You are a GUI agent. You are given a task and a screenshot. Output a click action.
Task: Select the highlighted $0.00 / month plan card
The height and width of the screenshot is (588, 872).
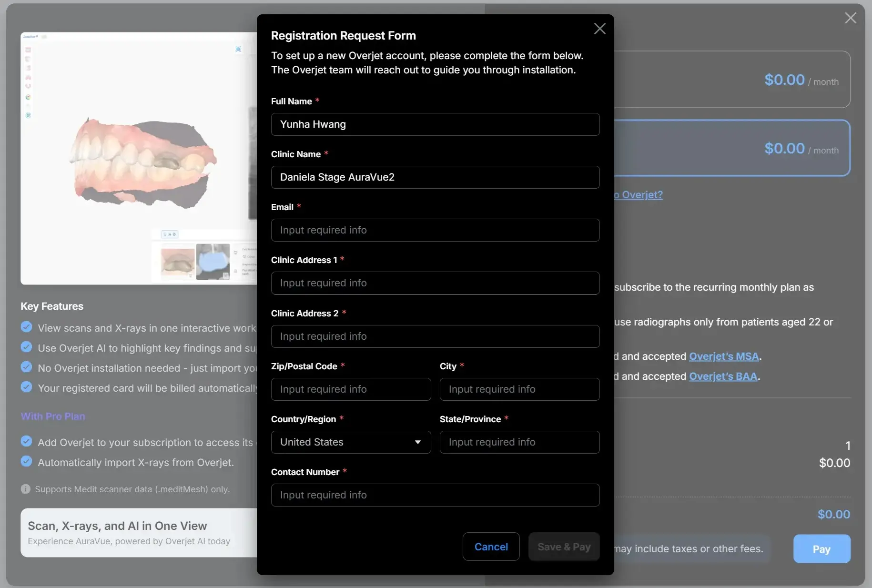coord(732,148)
